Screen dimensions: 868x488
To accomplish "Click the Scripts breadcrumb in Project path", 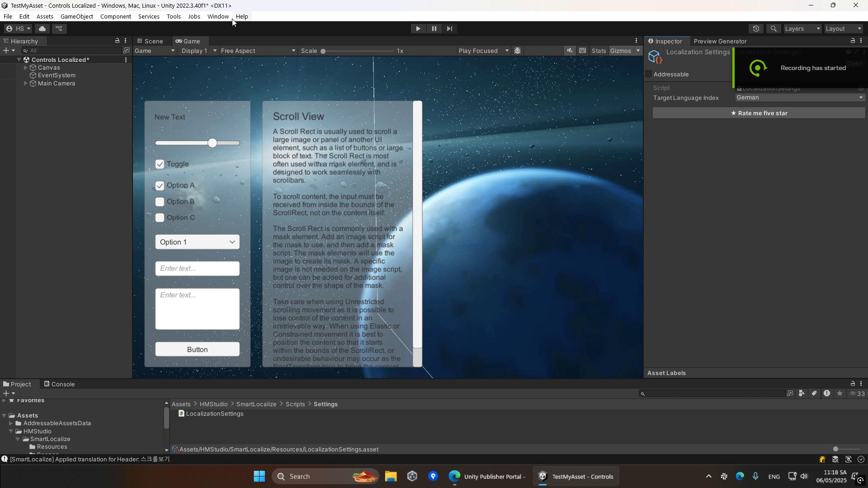I will click(x=295, y=404).
